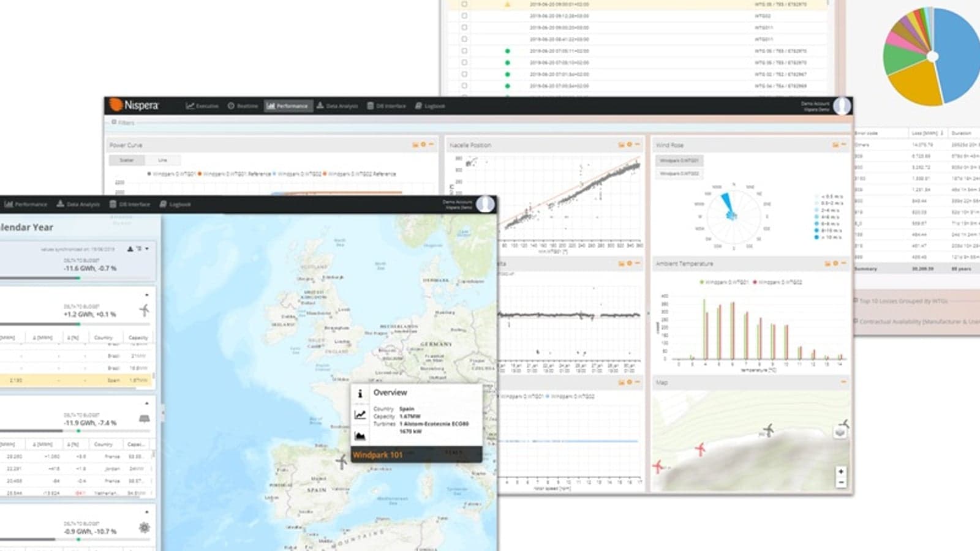Click the solar panel icon on the -11.9 GWh card
This screenshot has height=551, width=980.
(145, 419)
